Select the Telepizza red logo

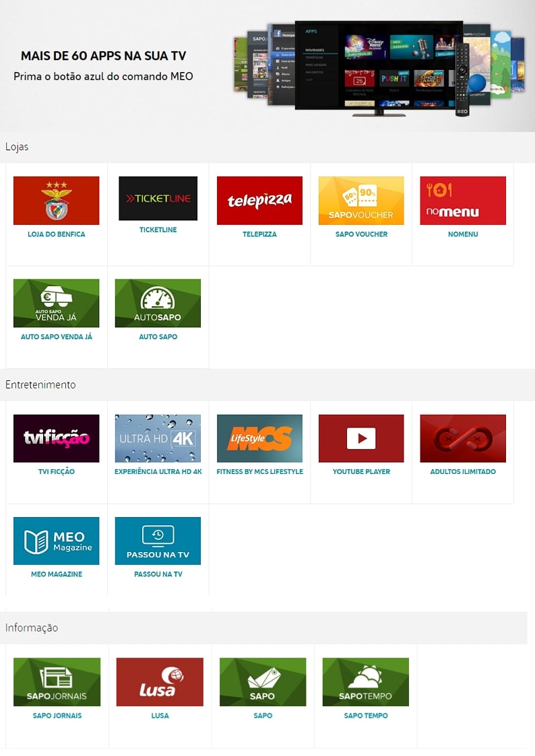click(x=259, y=201)
